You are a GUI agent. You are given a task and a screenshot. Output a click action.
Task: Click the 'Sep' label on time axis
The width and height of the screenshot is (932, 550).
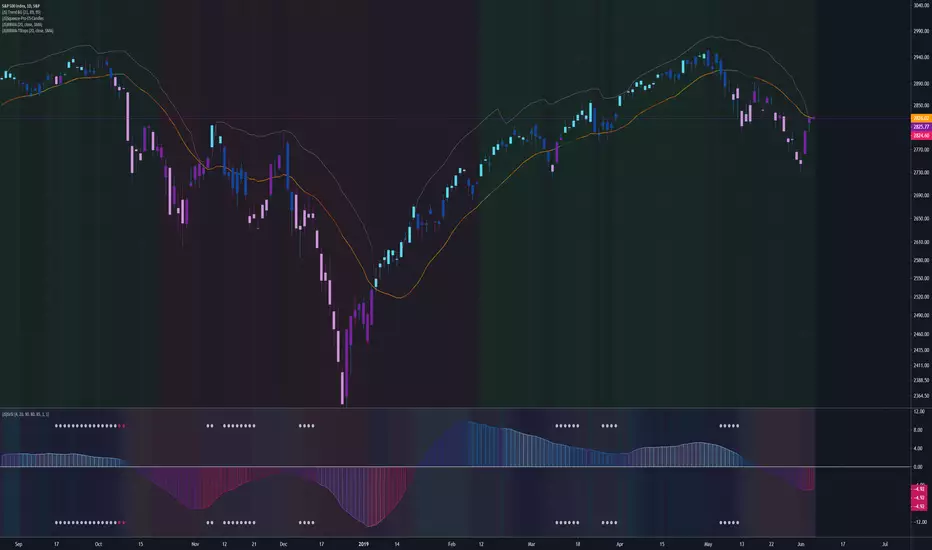[x=18, y=544]
